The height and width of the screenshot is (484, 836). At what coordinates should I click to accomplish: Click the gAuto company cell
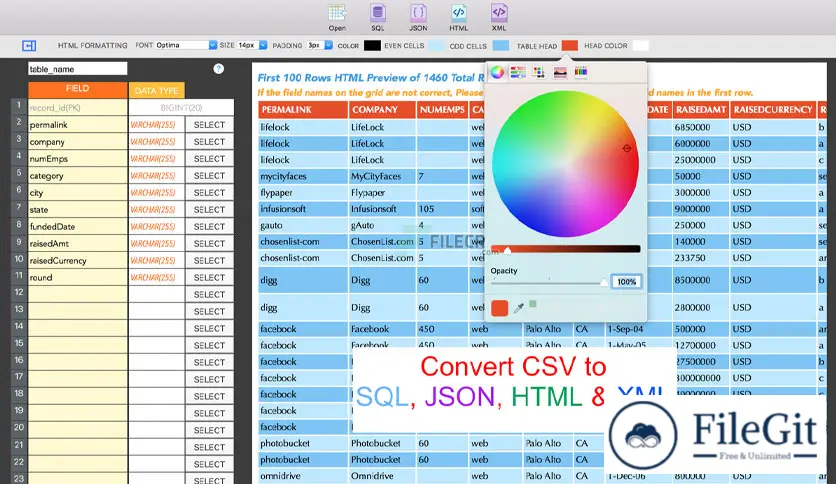pyautogui.click(x=382, y=225)
